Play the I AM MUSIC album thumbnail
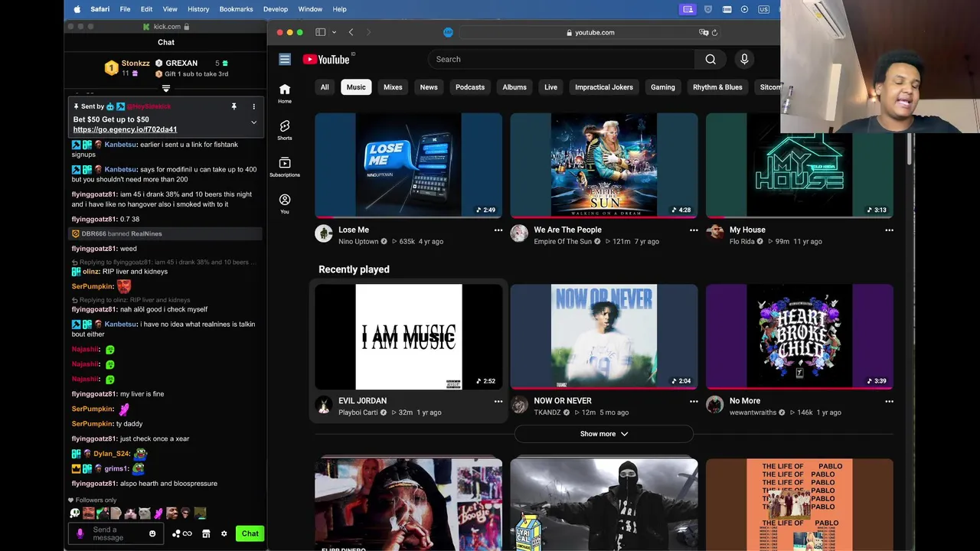This screenshot has height=551, width=980. [408, 337]
